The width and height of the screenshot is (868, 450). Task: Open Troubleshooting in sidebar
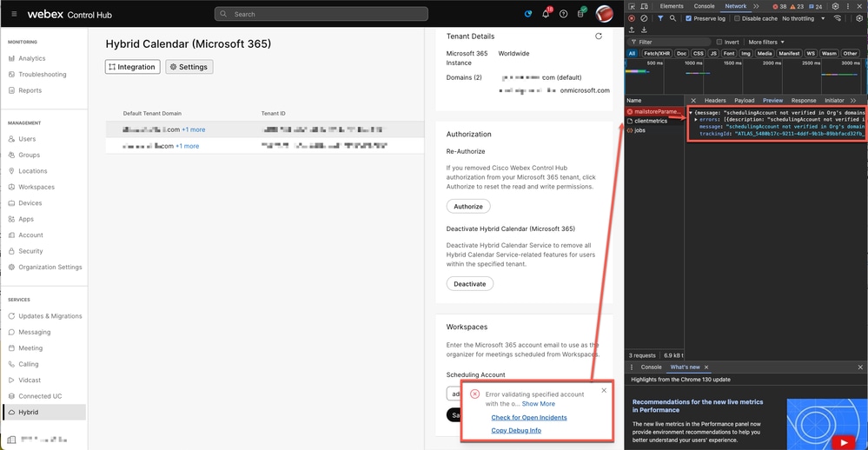[x=42, y=74]
